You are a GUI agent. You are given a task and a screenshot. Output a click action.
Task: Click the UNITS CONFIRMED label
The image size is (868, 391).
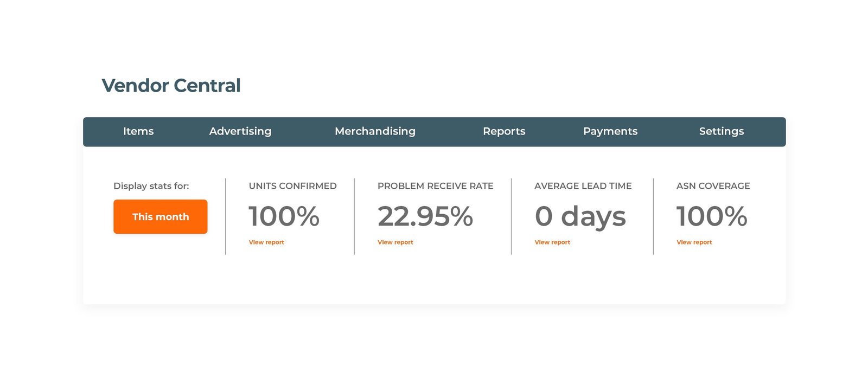click(292, 186)
